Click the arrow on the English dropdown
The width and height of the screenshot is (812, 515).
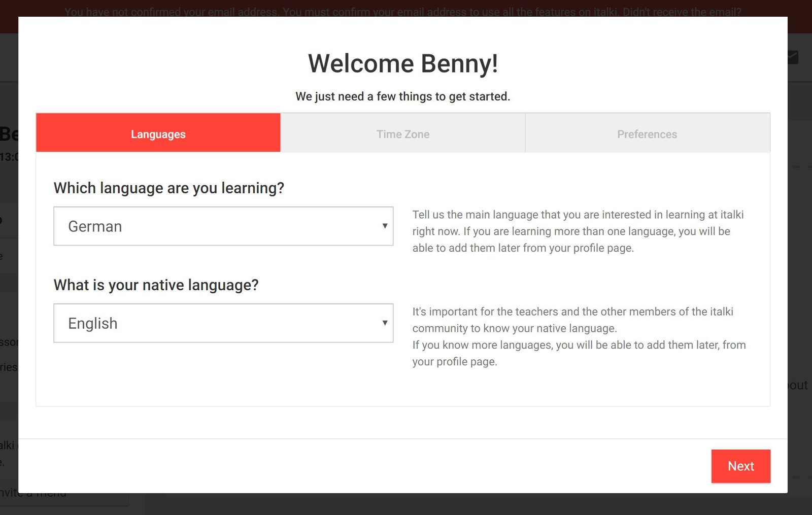385,323
